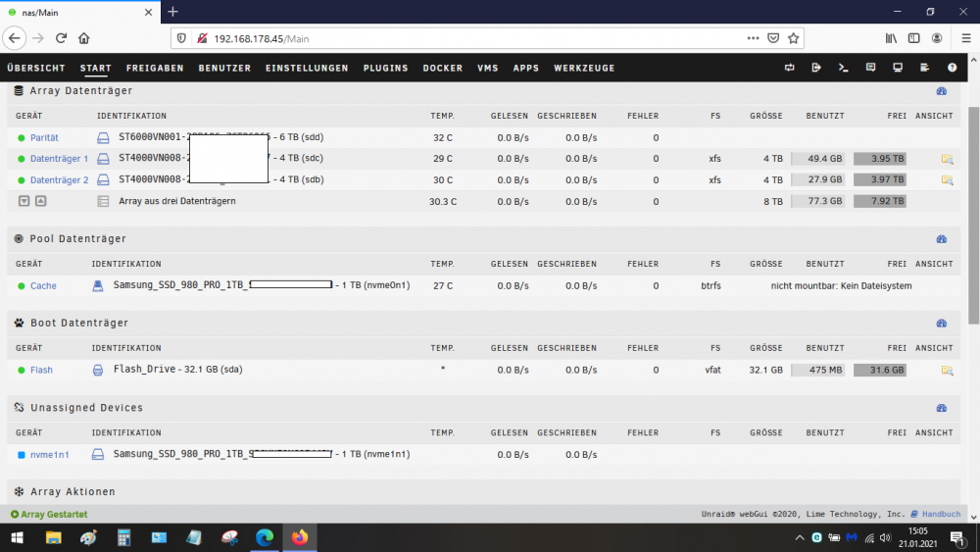Open the Array Datenträger dashboard gauge icon
The height and width of the screenshot is (552, 980).
point(941,91)
